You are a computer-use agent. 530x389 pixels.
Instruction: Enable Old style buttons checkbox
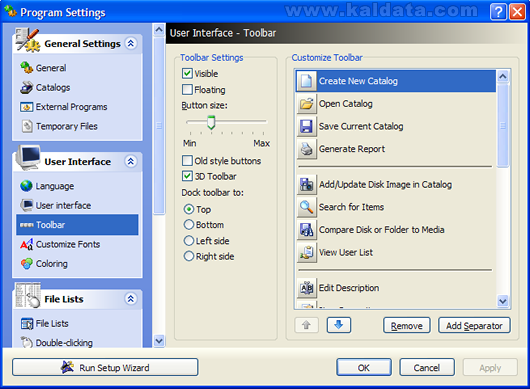187,161
